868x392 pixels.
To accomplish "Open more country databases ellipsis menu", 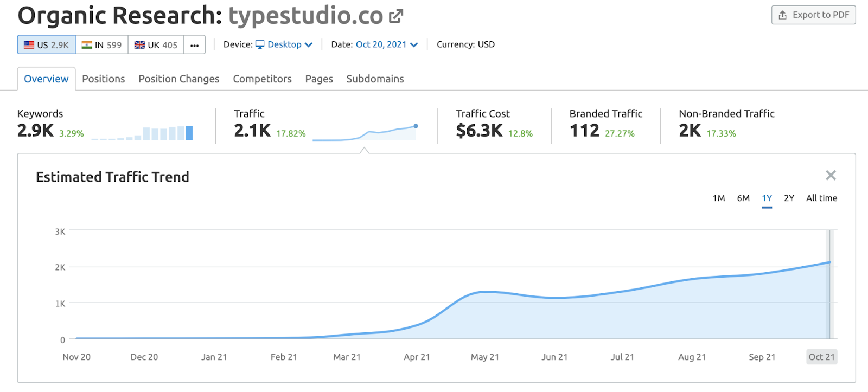I will pos(194,45).
